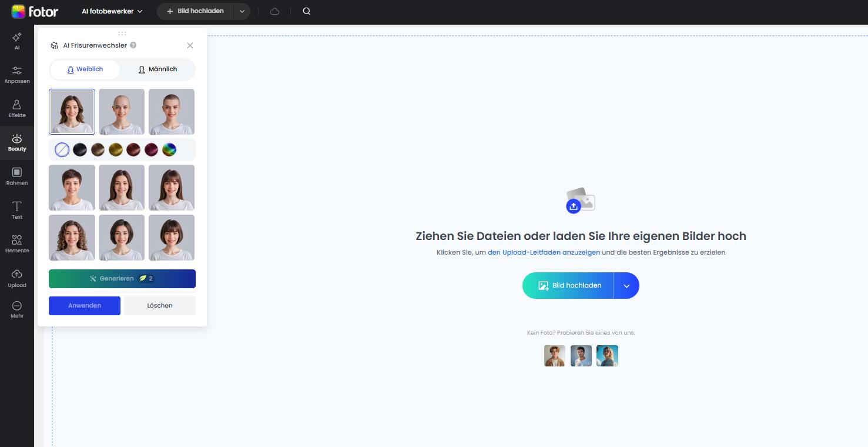This screenshot has height=447, width=868.
Task: Select the no-color hair option
Action: tap(62, 150)
